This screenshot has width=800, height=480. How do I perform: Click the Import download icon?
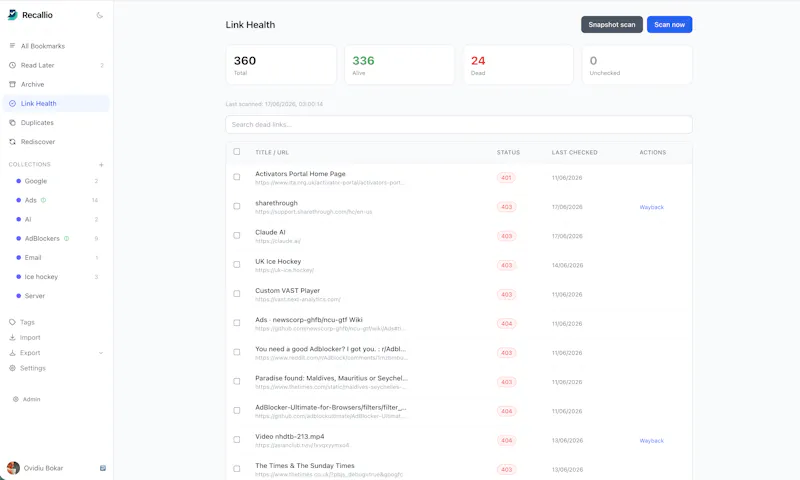[12, 338]
